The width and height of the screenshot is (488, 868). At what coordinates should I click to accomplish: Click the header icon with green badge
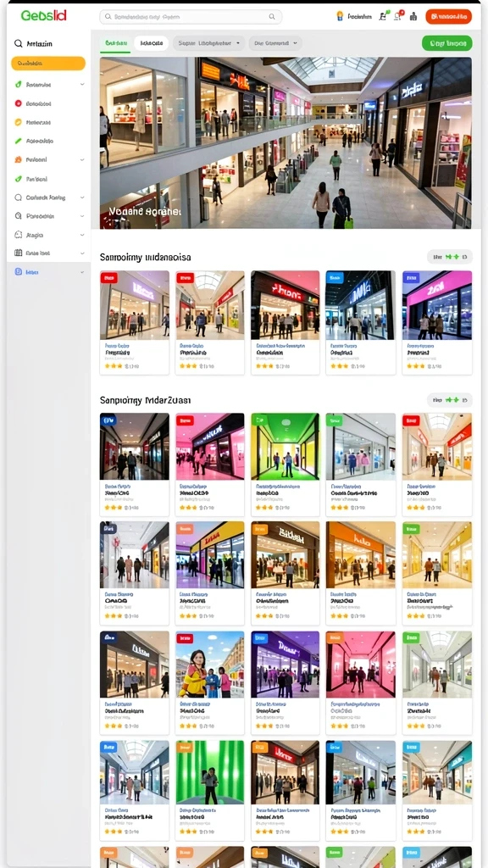[x=383, y=16]
